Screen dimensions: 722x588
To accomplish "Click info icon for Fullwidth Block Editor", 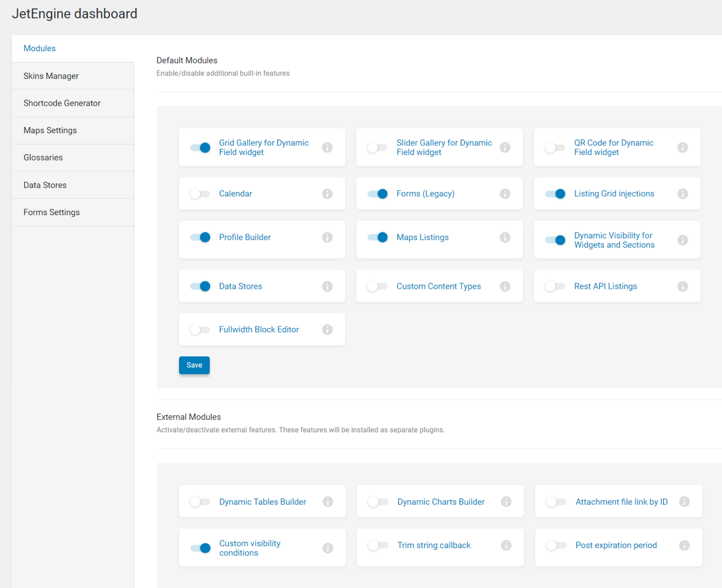I will [x=327, y=330].
